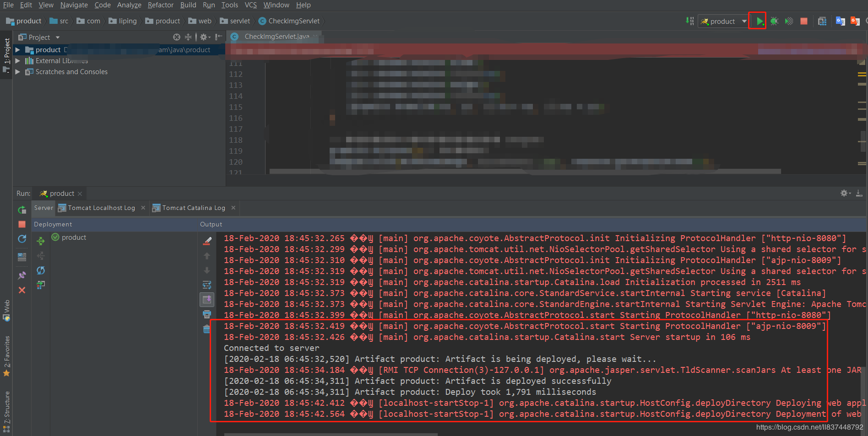Run product with coverage

click(789, 21)
